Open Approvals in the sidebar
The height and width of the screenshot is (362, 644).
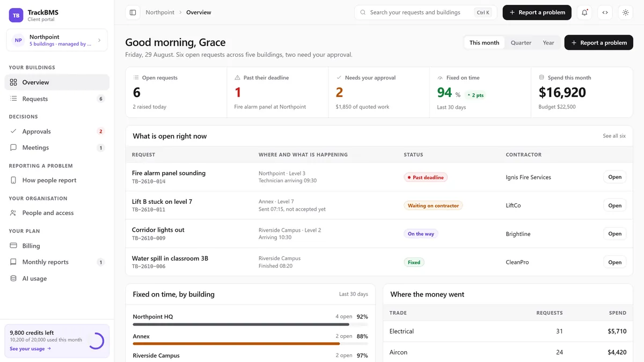point(57,131)
